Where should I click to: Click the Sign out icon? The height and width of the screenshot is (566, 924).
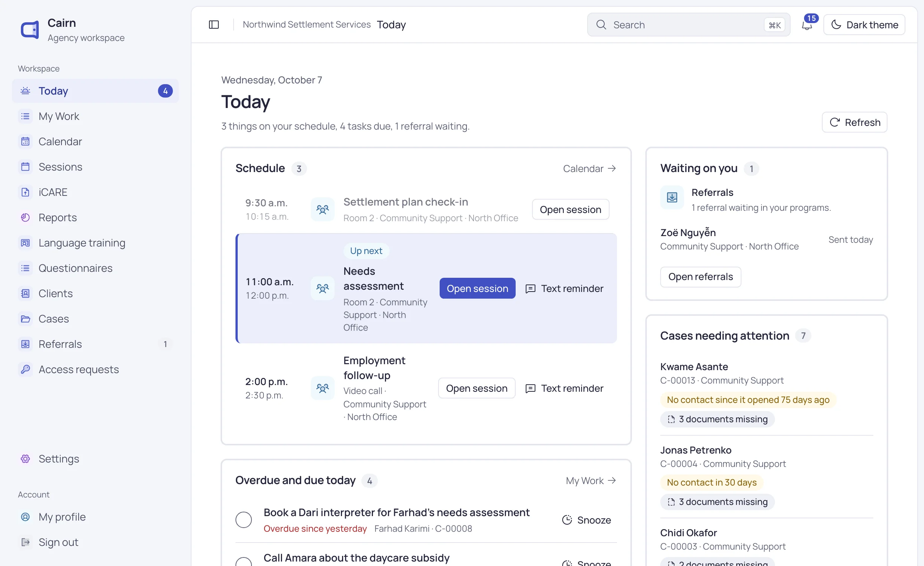coord(25,542)
